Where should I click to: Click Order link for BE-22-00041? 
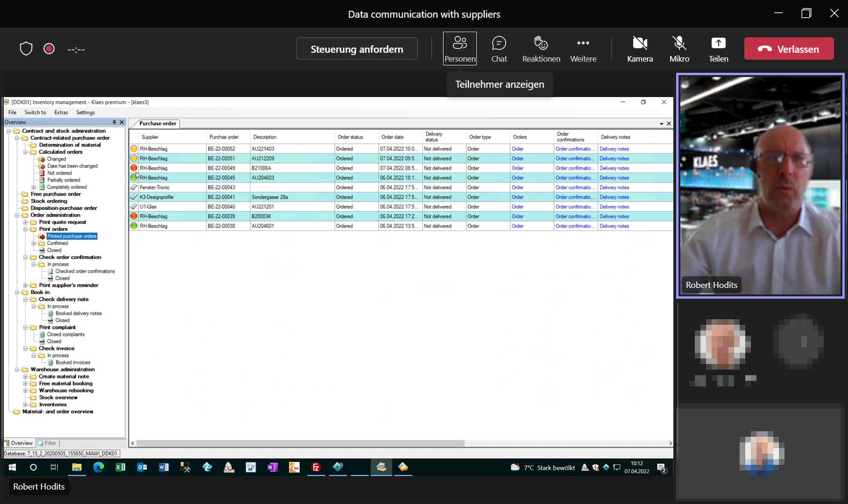tap(517, 197)
